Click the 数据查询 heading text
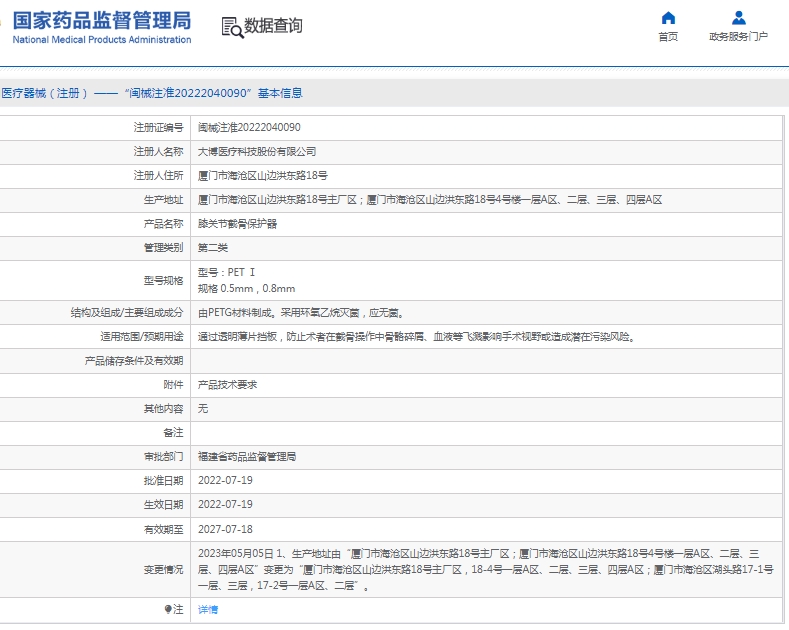 coord(273,26)
